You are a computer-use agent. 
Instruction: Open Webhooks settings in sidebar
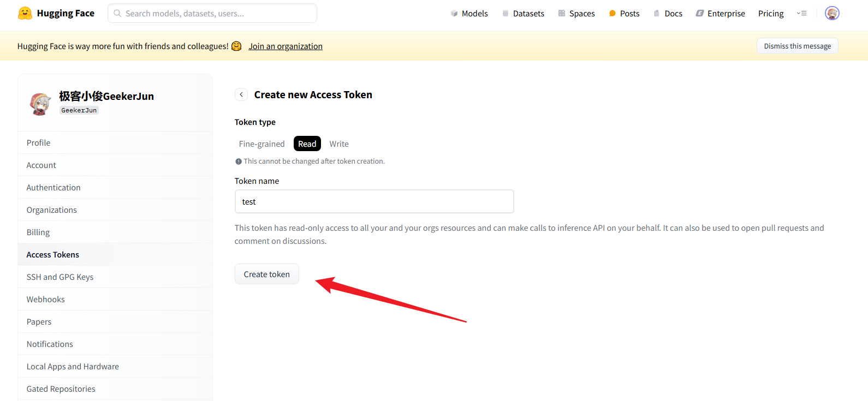pos(115,299)
